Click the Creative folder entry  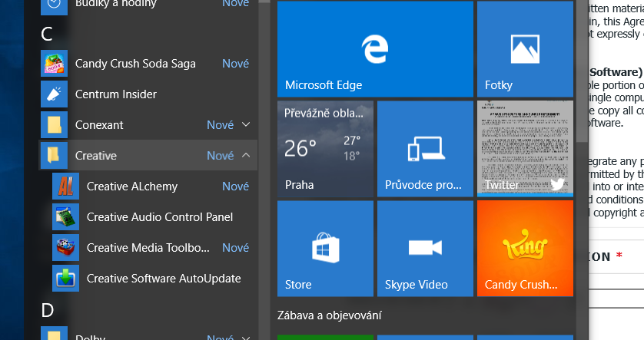[x=95, y=156]
